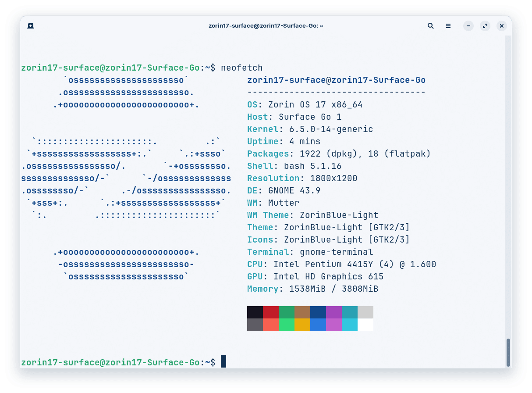Click the dark red color block

pyautogui.click(x=271, y=312)
